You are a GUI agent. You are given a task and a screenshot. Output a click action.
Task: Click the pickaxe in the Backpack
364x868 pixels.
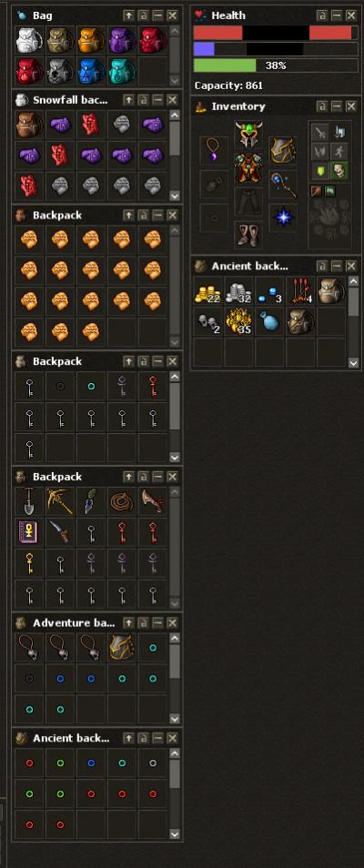pyautogui.click(x=60, y=501)
